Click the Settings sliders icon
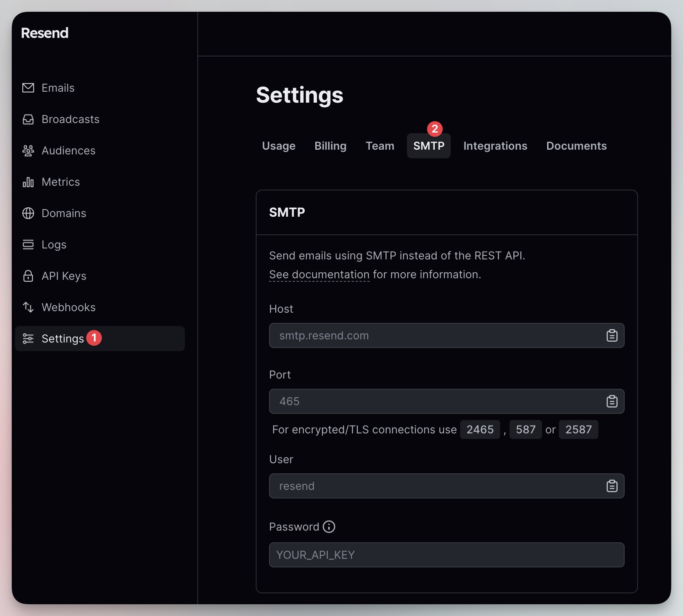The height and width of the screenshot is (616, 683). tap(28, 339)
